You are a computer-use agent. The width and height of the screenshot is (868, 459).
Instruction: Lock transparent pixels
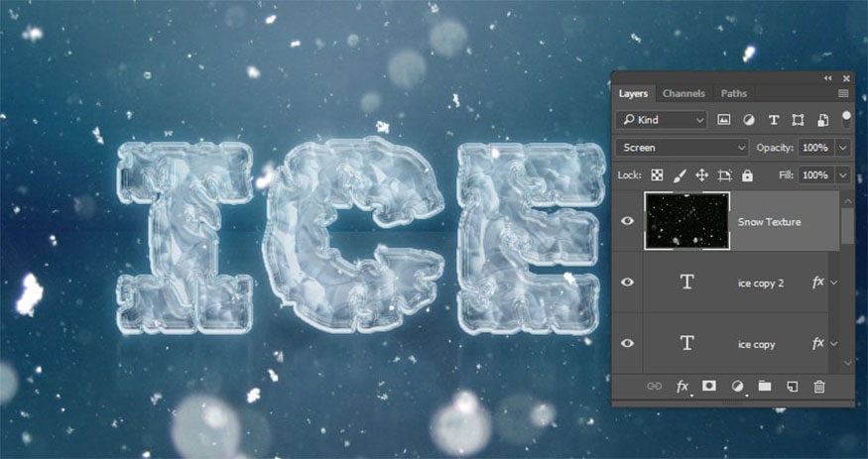pyautogui.click(x=657, y=175)
